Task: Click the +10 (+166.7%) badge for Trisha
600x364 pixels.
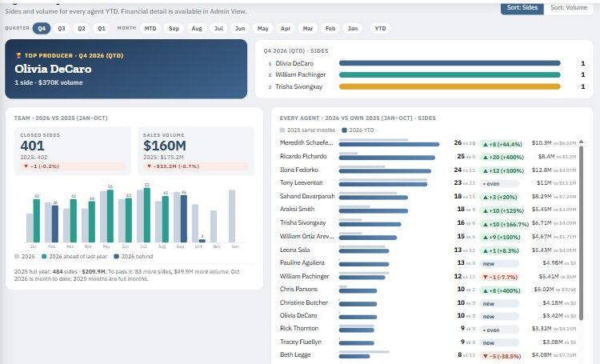Action: tap(505, 224)
